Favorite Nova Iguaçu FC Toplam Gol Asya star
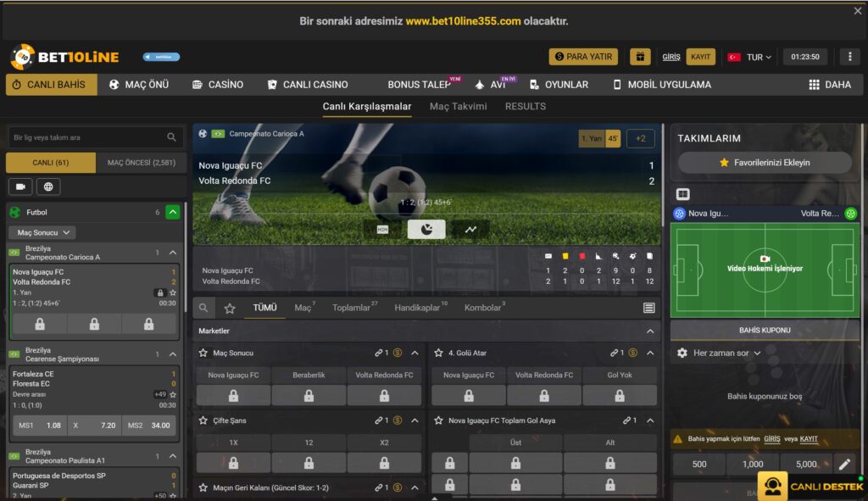This screenshot has height=501, width=868. [x=438, y=420]
